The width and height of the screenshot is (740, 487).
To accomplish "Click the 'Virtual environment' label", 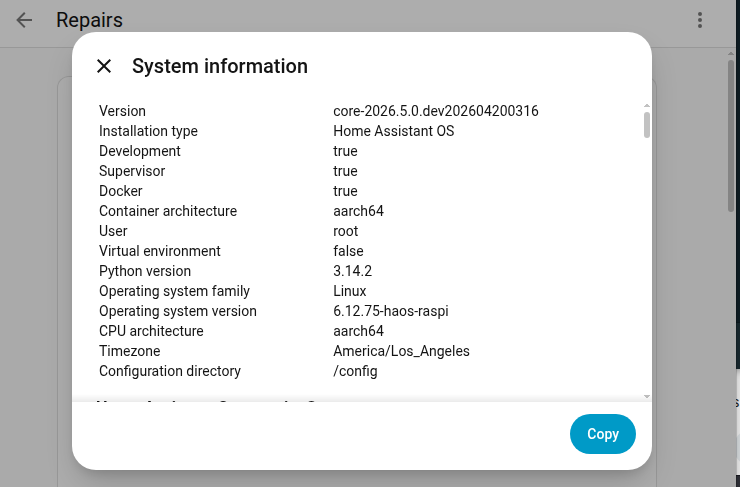I will point(160,251).
